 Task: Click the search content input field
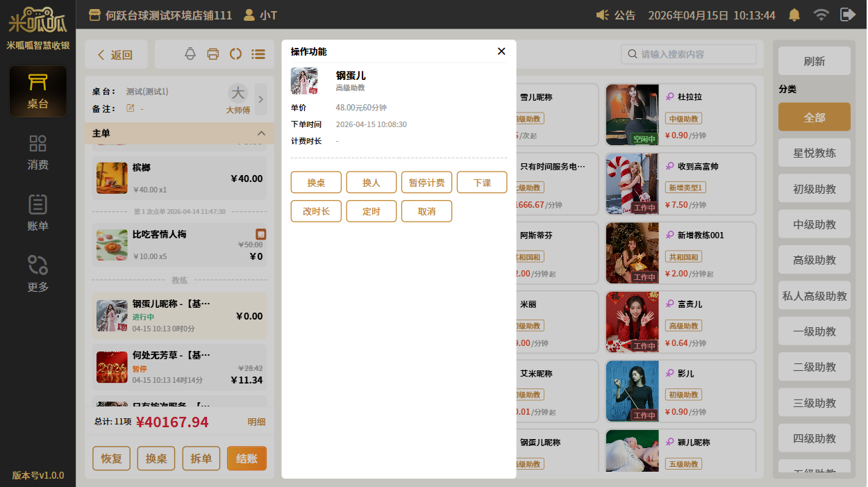(694, 54)
